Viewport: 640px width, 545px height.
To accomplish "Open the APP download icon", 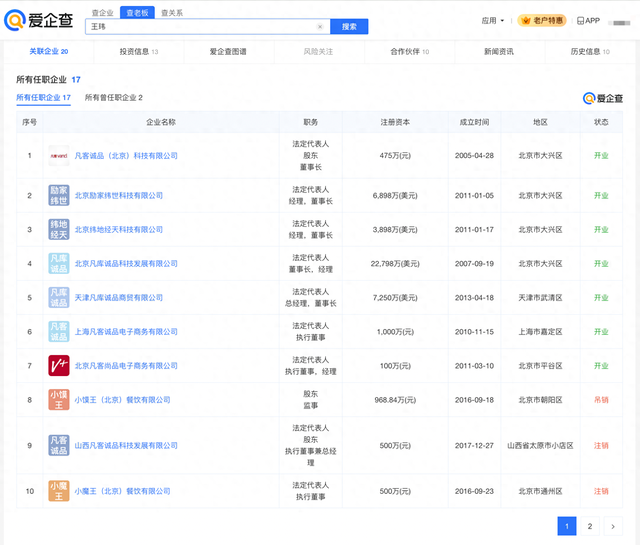I will [588, 20].
